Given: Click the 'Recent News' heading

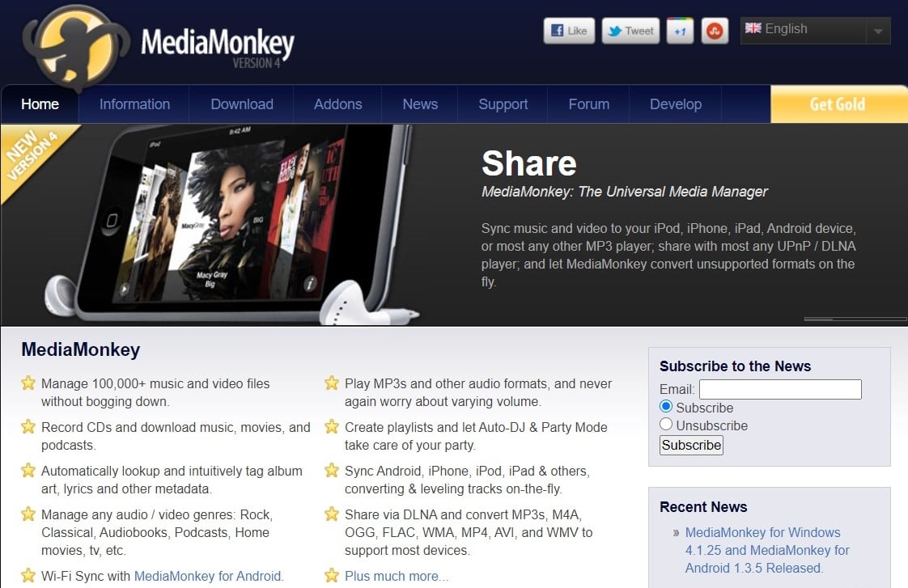Looking at the screenshot, I should point(703,506).
